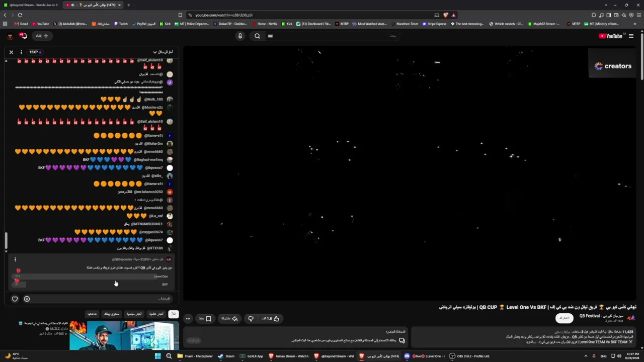Dislike the video with thumbs down
The height and width of the screenshot is (362, 644).
tap(251, 318)
